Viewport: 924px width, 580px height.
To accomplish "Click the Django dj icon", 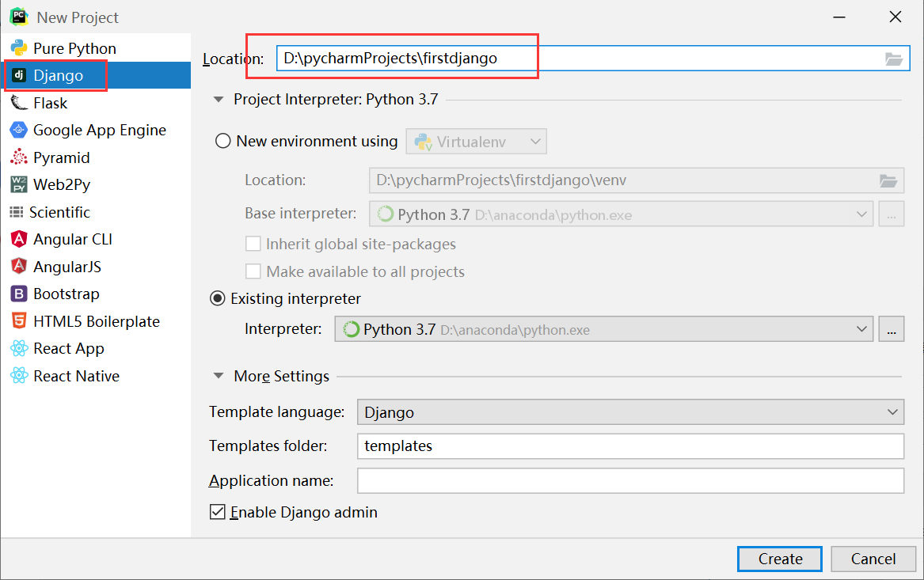I will click(19, 75).
